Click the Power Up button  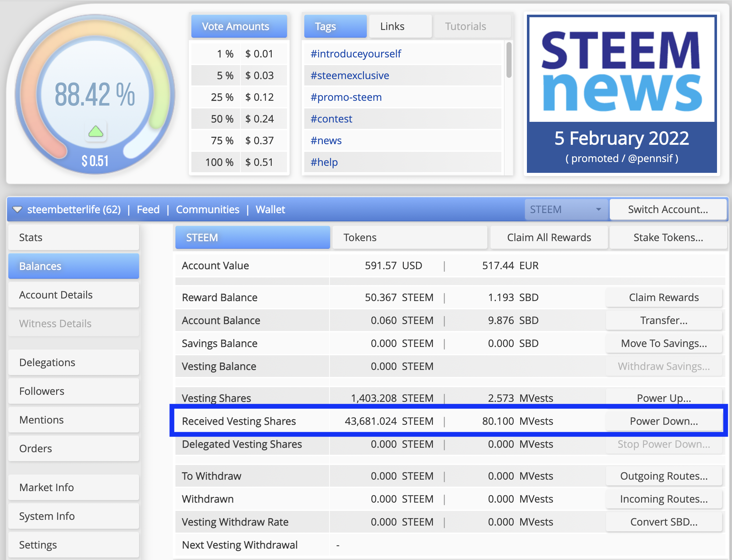(664, 398)
